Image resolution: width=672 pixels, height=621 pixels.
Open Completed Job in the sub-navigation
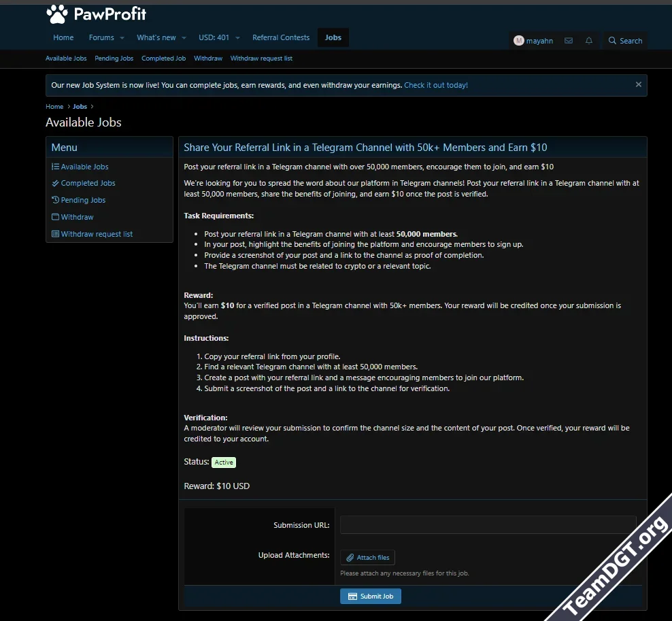click(163, 58)
